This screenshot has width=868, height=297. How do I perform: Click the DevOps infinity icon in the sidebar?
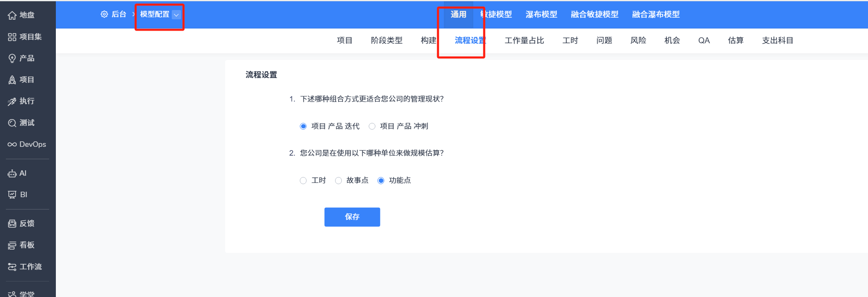[12, 144]
